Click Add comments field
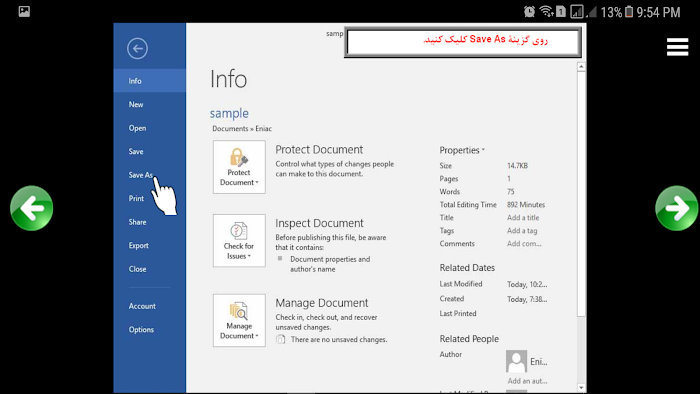The width and height of the screenshot is (700, 394). (x=524, y=244)
